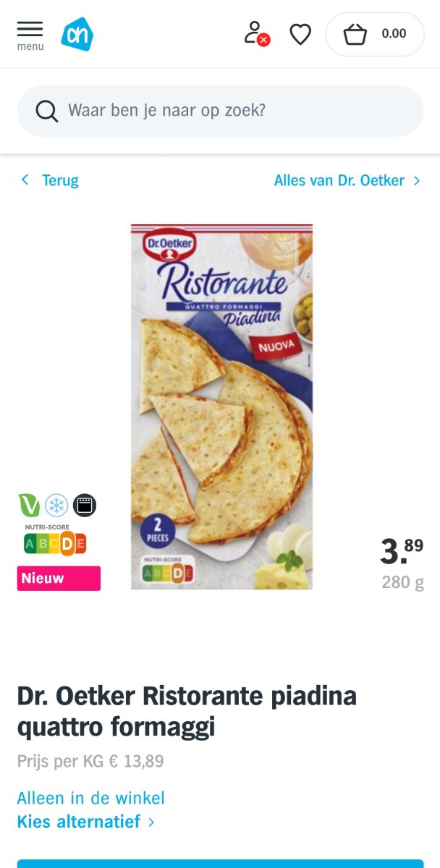Click the green vegetarian V icon

[29, 505]
